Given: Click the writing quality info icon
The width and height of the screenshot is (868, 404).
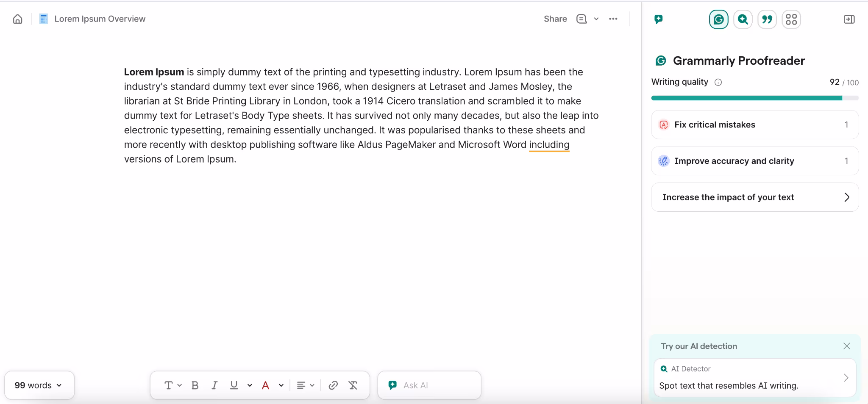Looking at the screenshot, I should [x=718, y=82].
